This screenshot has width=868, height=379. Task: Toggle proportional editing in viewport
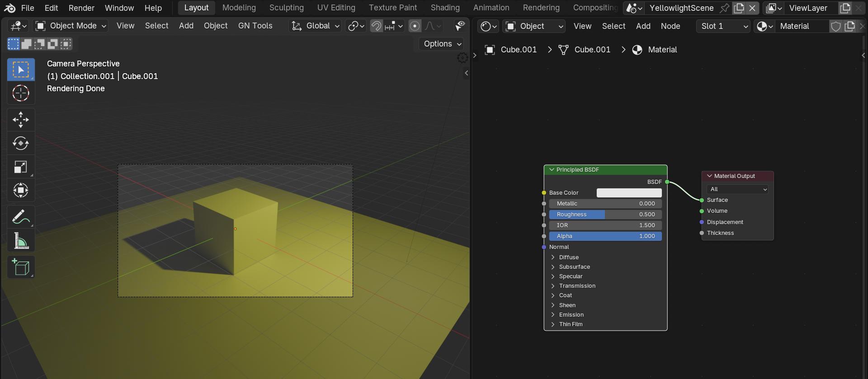[x=415, y=26]
